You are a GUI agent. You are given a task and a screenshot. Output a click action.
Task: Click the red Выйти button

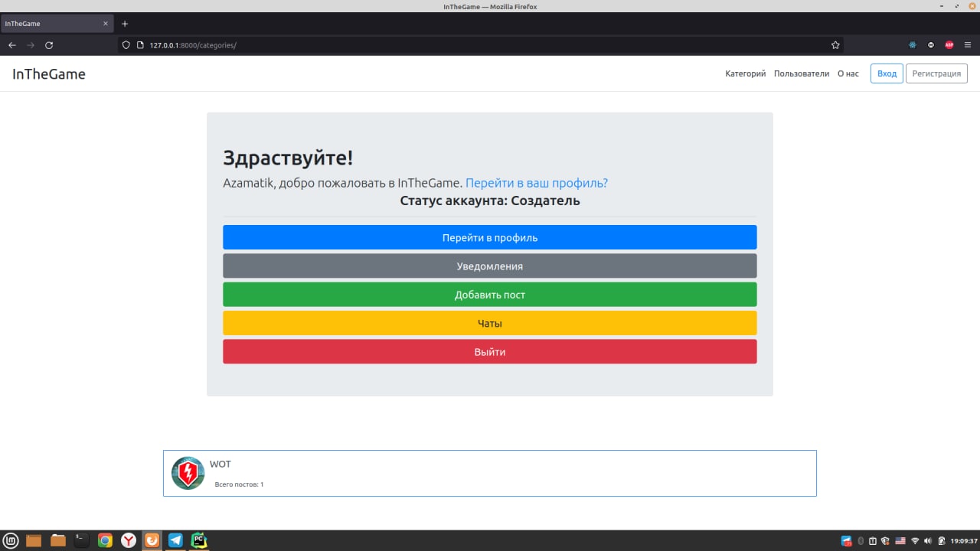[490, 352]
